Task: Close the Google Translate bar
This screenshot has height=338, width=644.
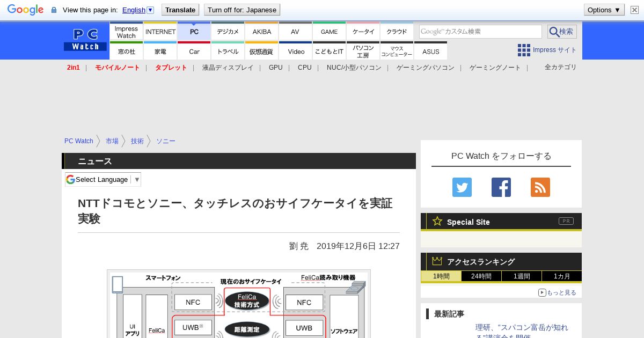Action: coord(634,10)
